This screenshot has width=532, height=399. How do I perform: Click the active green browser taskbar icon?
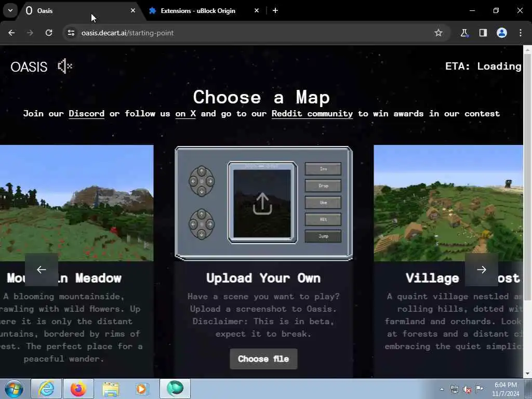click(x=175, y=389)
